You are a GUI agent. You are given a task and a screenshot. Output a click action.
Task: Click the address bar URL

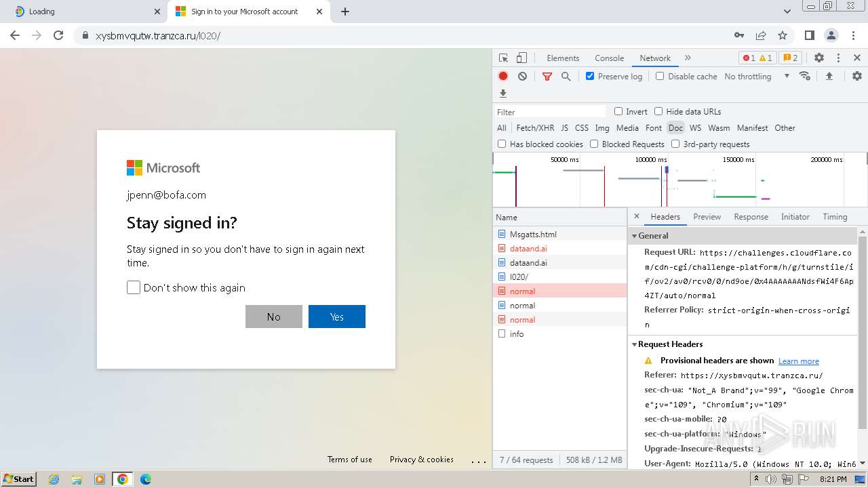pos(158,35)
